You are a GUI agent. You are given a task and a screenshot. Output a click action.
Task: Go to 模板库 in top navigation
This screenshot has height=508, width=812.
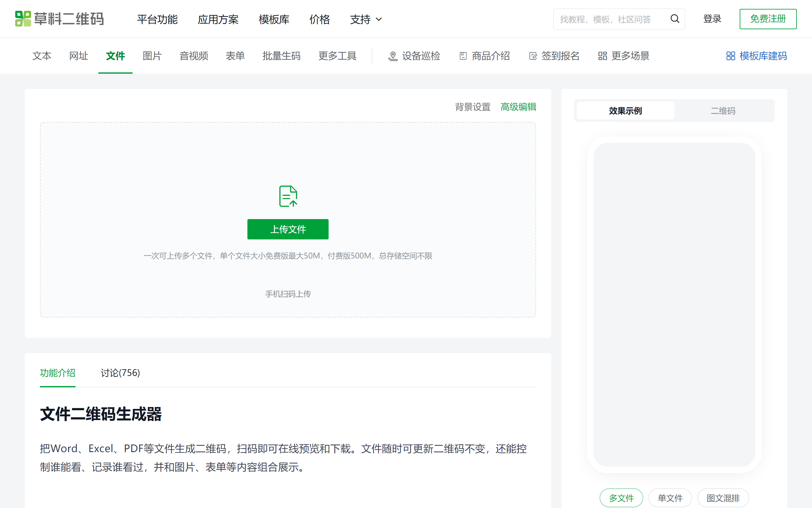(274, 19)
